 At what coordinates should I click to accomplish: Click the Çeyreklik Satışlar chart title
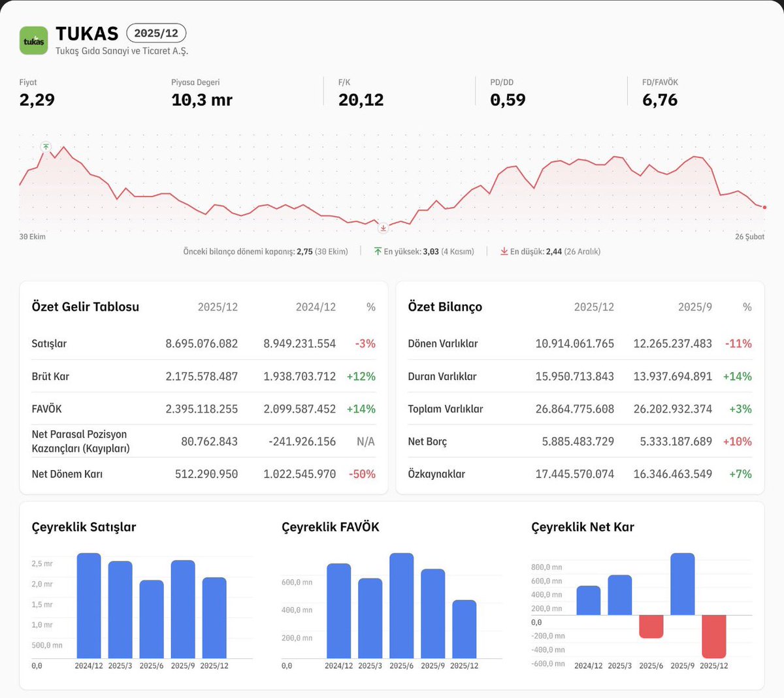pos(84,527)
